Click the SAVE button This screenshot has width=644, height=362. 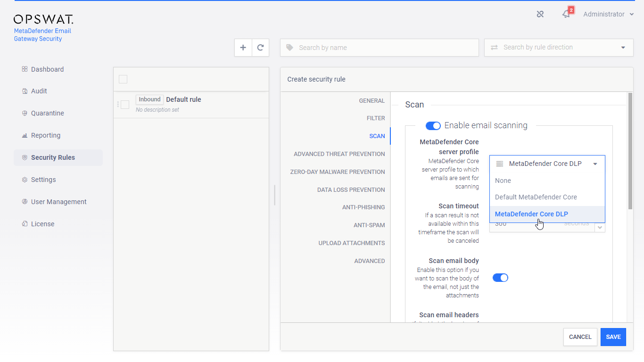613,337
